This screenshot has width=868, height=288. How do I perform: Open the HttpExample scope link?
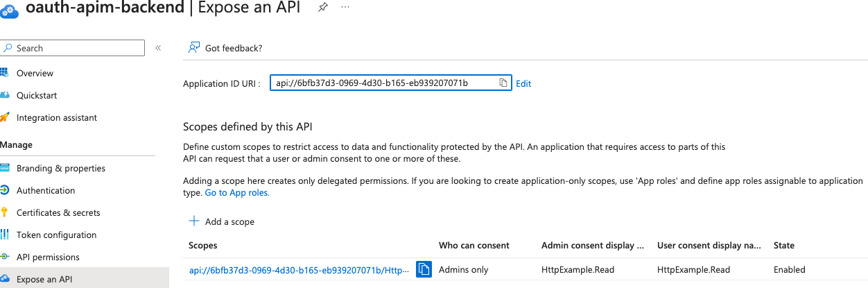coord(300,269)
